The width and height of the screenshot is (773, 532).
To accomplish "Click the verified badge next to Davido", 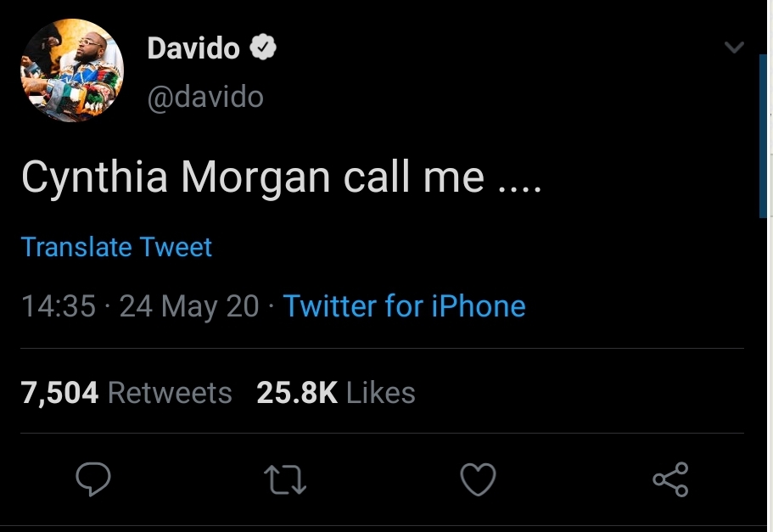I will [x=264, y=48].
